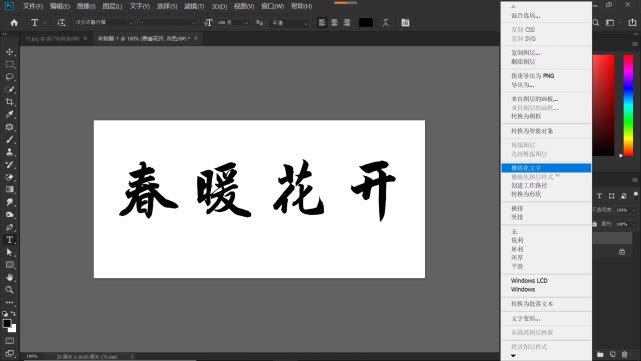Open the font size dropdown

tap(246, 23)
